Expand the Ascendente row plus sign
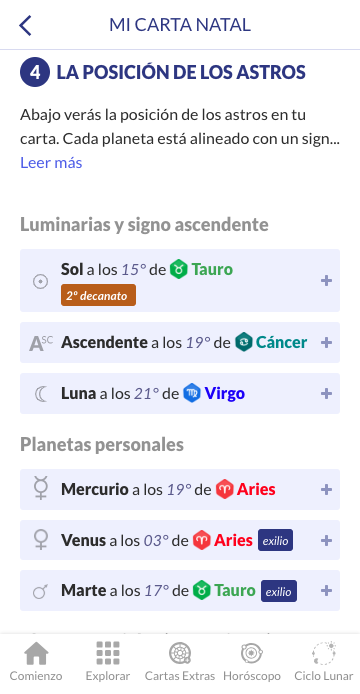 point(326,342)
